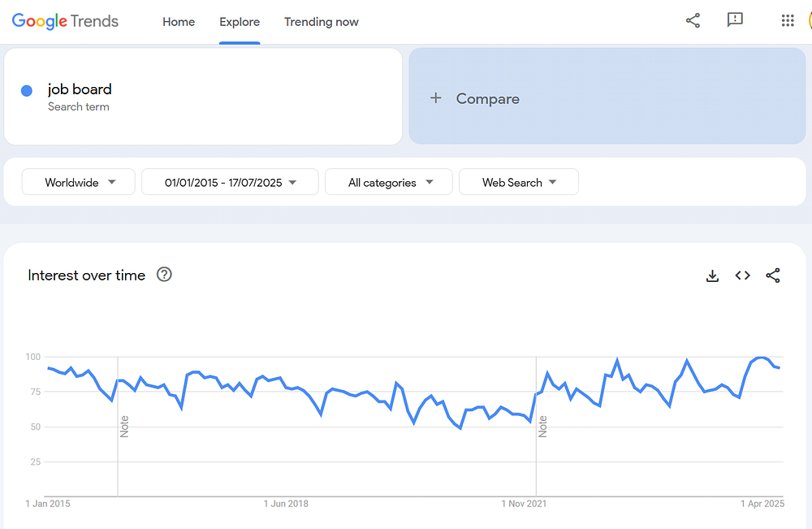Image resolution: width=812 pixels, height=529 pixels.
Task: Select the Explore tab
Action: pos(240,22)
